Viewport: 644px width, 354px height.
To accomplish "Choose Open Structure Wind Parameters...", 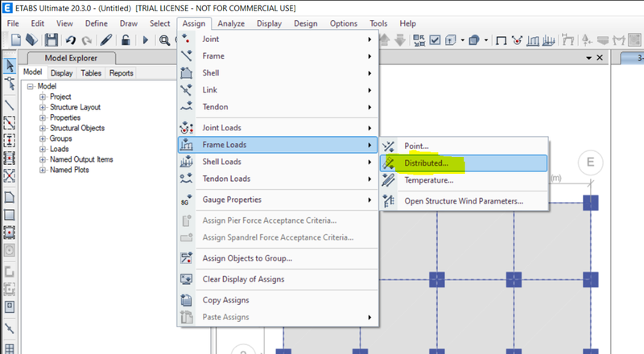I will [x=464, y=201].
